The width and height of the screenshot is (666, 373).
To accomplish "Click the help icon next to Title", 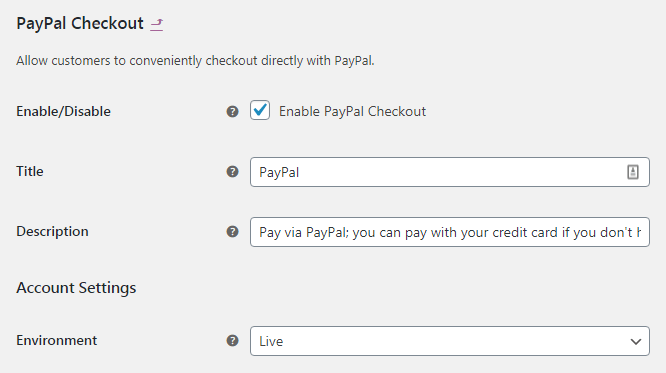I will (232, 172).
